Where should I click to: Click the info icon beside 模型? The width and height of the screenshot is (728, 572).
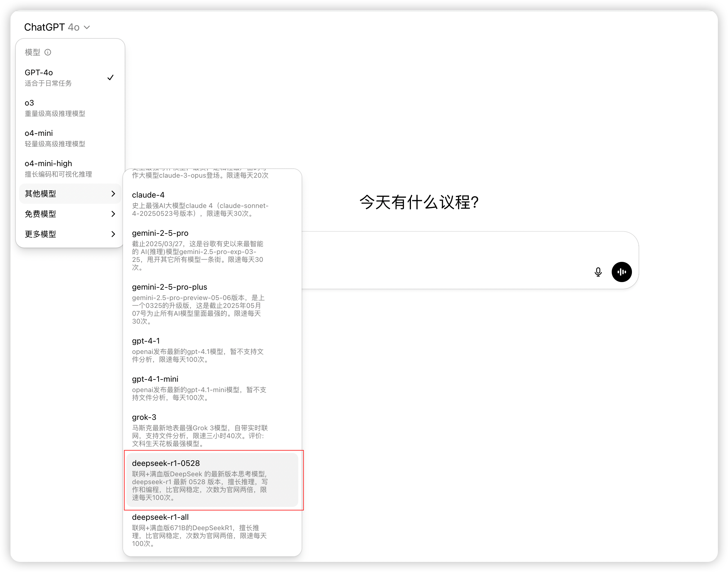(48, 52)
